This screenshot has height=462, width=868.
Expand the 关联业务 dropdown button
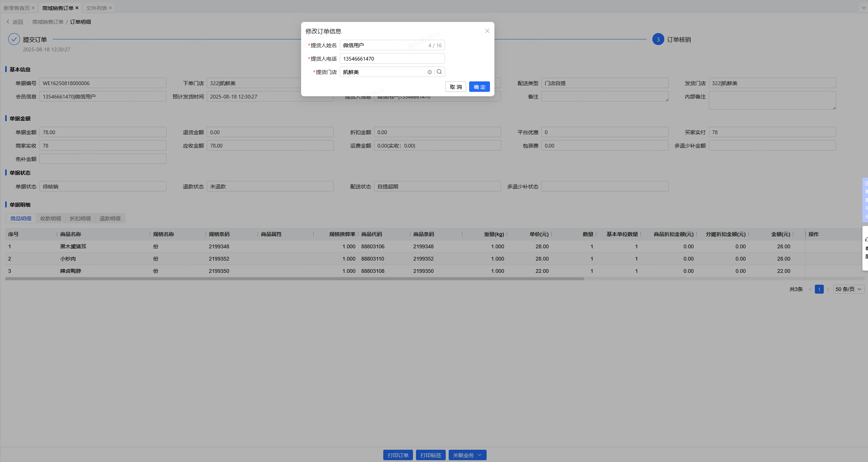pyautogui.click(x=467, y=455)
